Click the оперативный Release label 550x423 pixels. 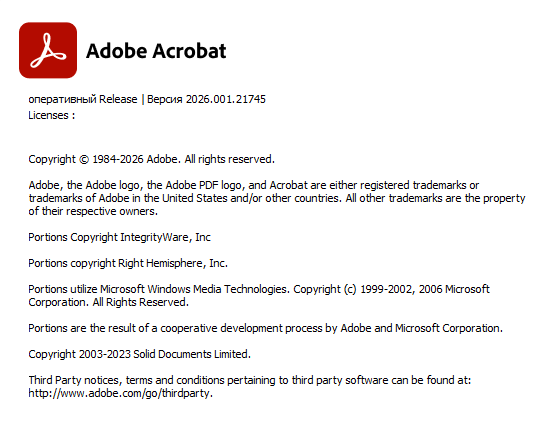(83, 99)
